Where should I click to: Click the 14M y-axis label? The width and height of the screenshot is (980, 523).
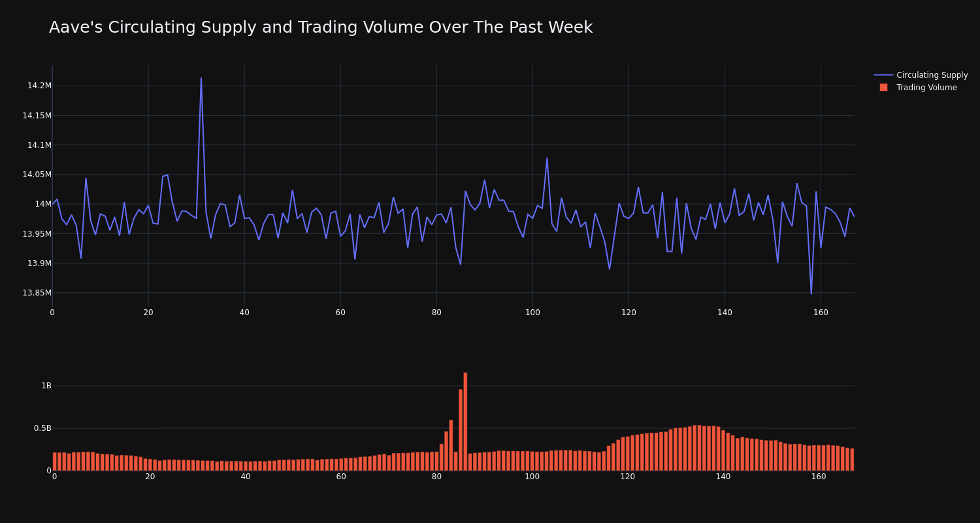43,204
